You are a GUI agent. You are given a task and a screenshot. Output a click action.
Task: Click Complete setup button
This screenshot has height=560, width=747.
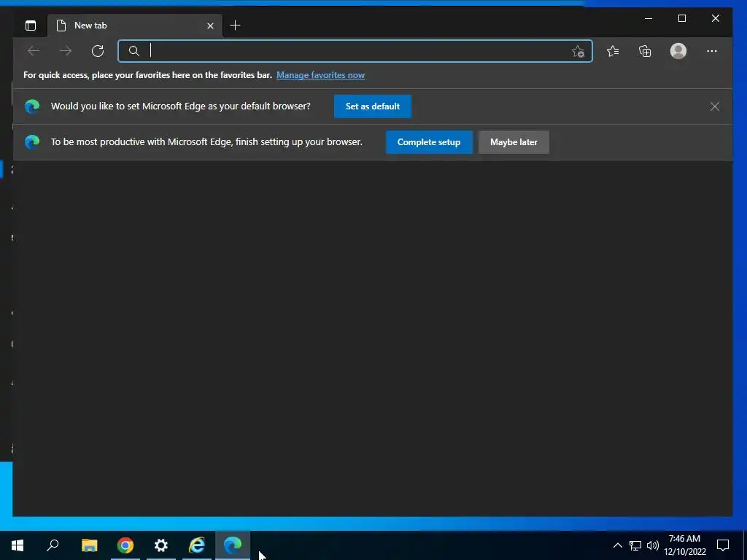click(x=429, y=142)
